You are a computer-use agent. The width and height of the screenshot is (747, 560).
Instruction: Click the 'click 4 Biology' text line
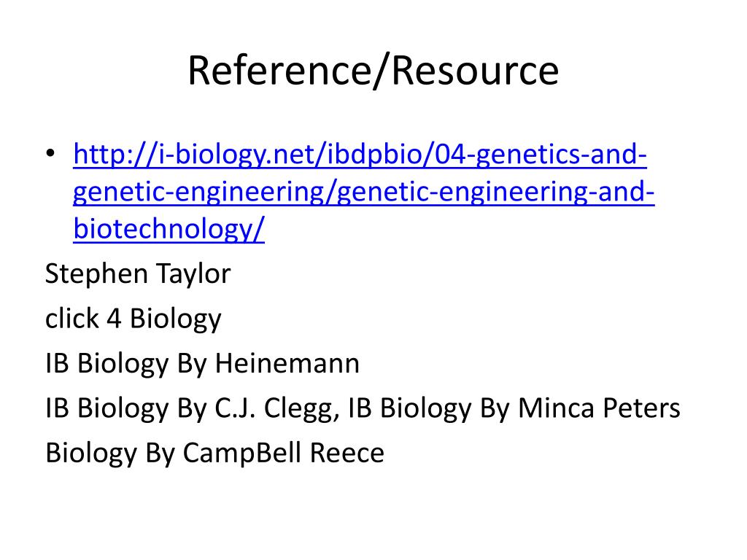click(133, 319)
